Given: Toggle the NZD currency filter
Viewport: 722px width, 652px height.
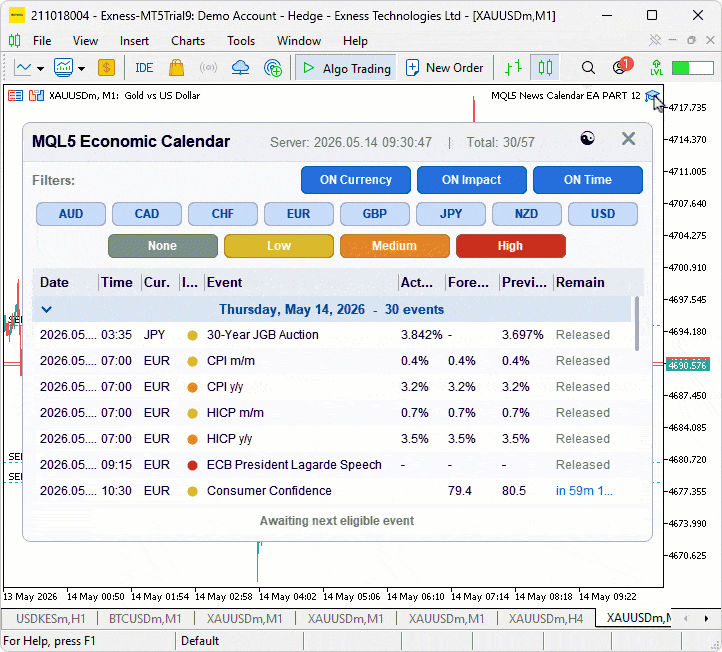Looking at the screenshot, I should tap(527, 214).
